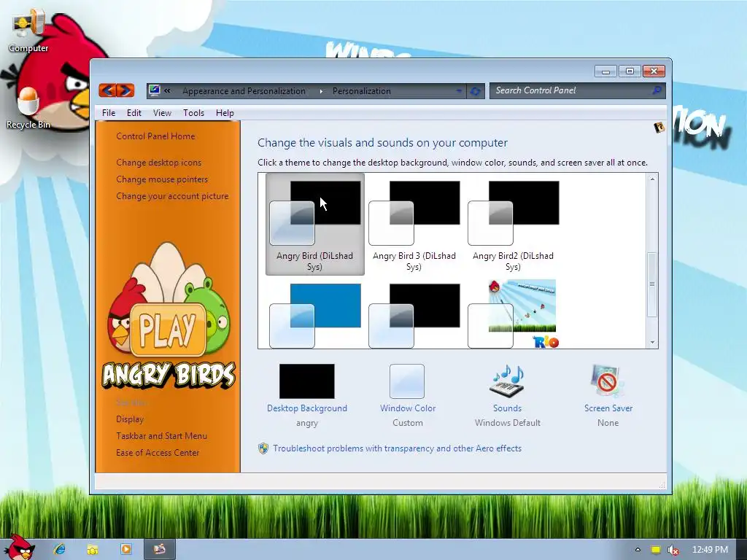This screenshot has width=747, height=560.
Task: Show hidden tray icons arrow
Action: click(x=638, y=550)
